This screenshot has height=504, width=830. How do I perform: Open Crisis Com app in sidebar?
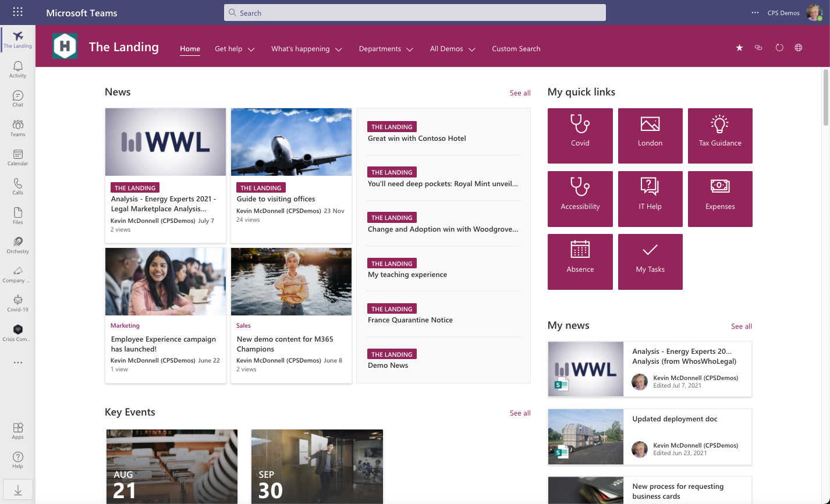(17, 333)
